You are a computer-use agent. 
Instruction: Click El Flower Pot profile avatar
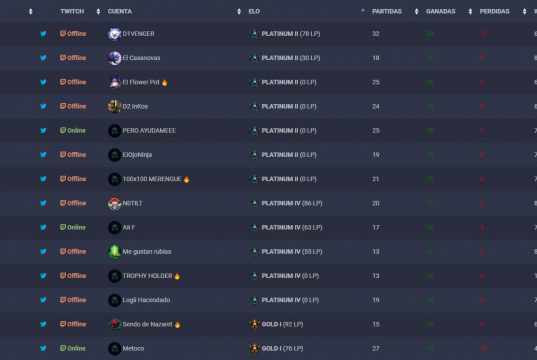coord(114,82)
